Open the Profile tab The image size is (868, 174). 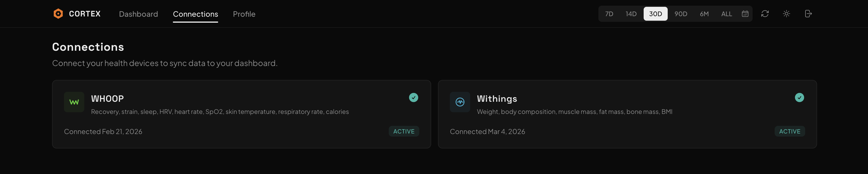[x=244, y=14]
